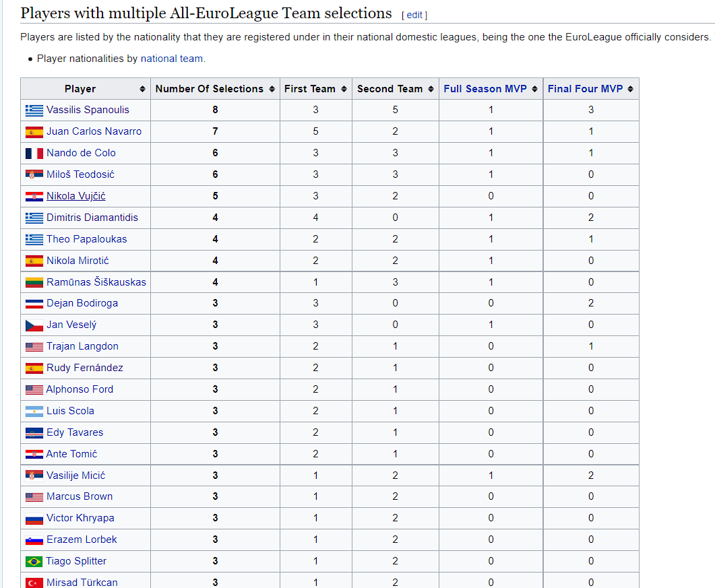
Task: Open the Final Four MVP header link
Action: (x=585, y=89)
